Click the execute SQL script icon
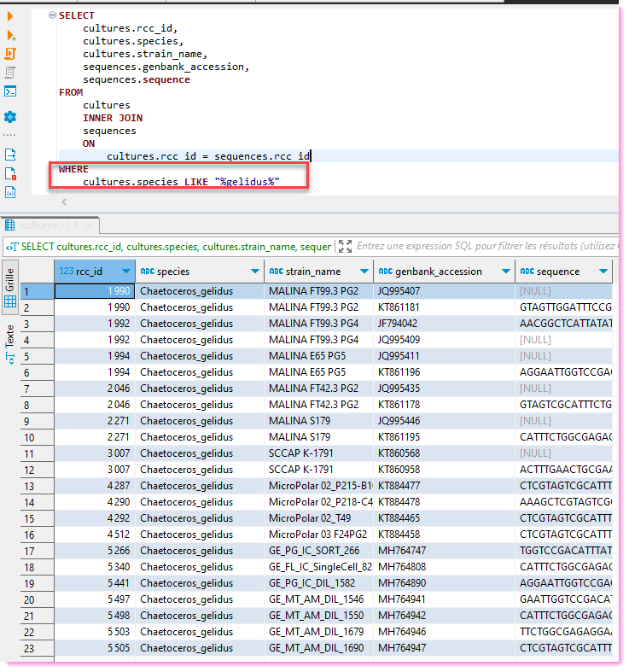 tap(11, 54)
